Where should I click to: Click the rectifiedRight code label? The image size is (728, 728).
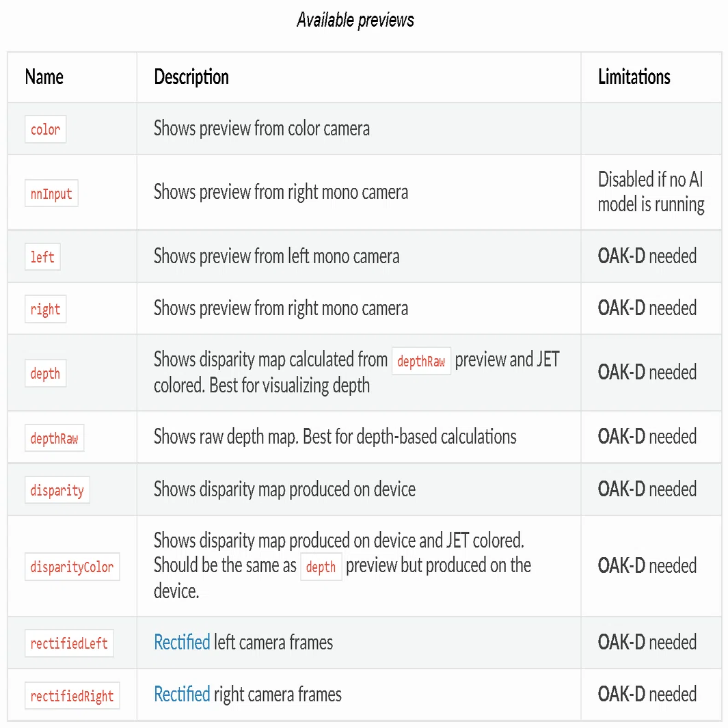click(x=72, y=695)
